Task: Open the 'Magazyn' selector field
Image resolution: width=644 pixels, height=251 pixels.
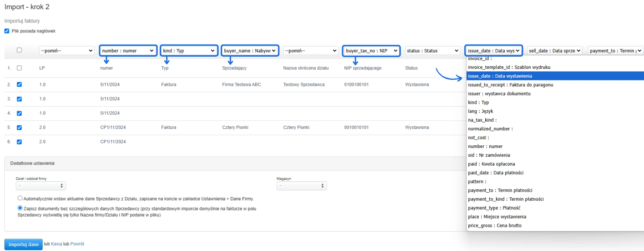Action: (x=302, y=186)
